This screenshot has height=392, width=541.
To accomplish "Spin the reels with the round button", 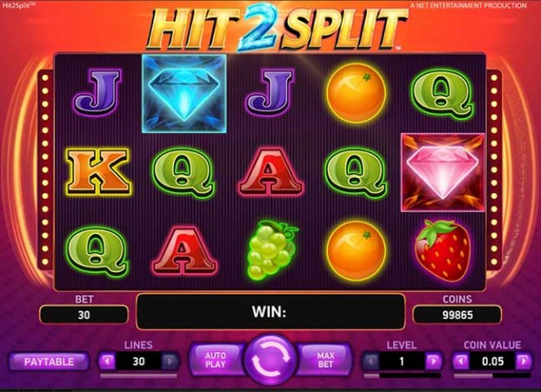I will click(270, 360).
